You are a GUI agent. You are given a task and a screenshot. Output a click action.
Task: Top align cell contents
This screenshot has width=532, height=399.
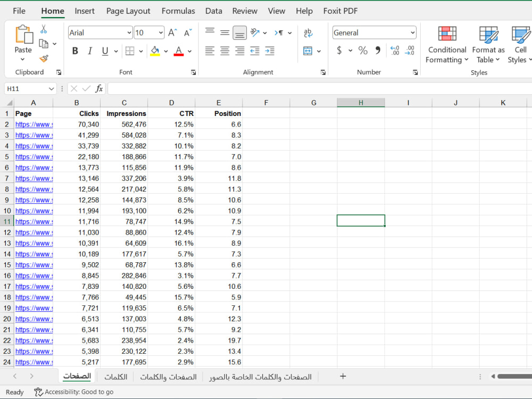coord(210,31)
